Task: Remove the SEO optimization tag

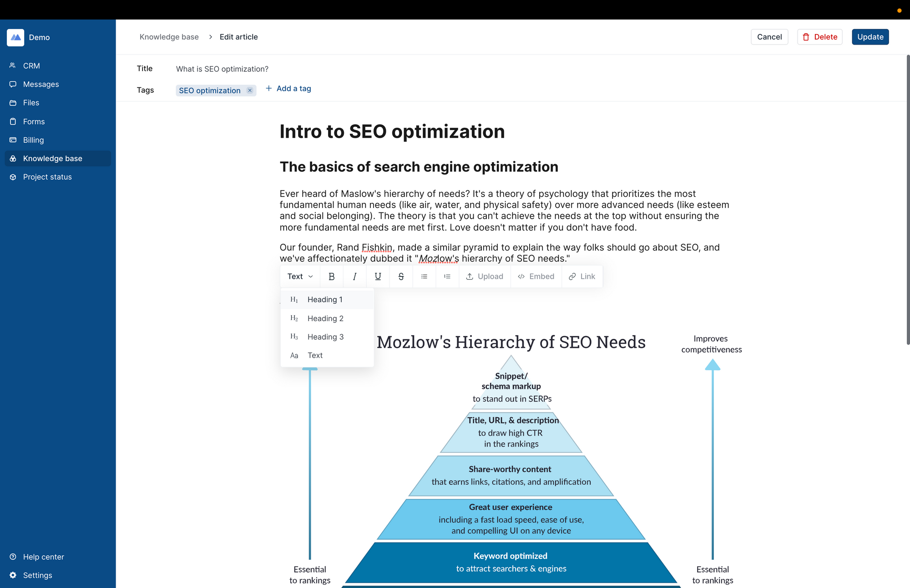Action: point(250,90)
